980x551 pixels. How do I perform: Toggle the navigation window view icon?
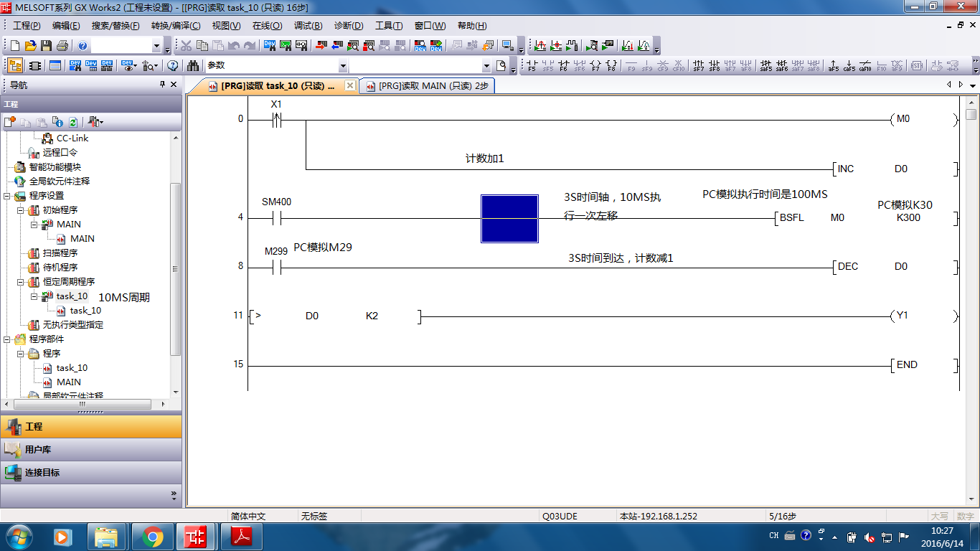[x=14, y=66]
